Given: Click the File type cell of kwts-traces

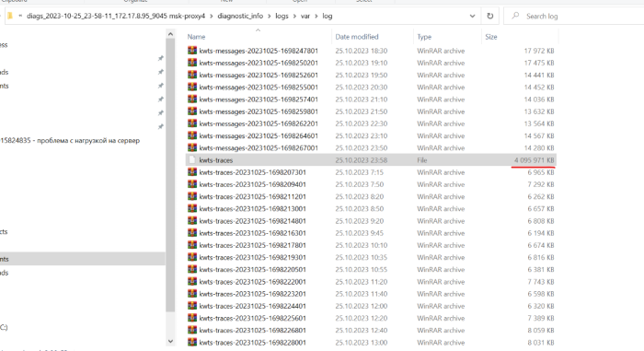Looking at the screenshot, I should [x=421, y=160].
